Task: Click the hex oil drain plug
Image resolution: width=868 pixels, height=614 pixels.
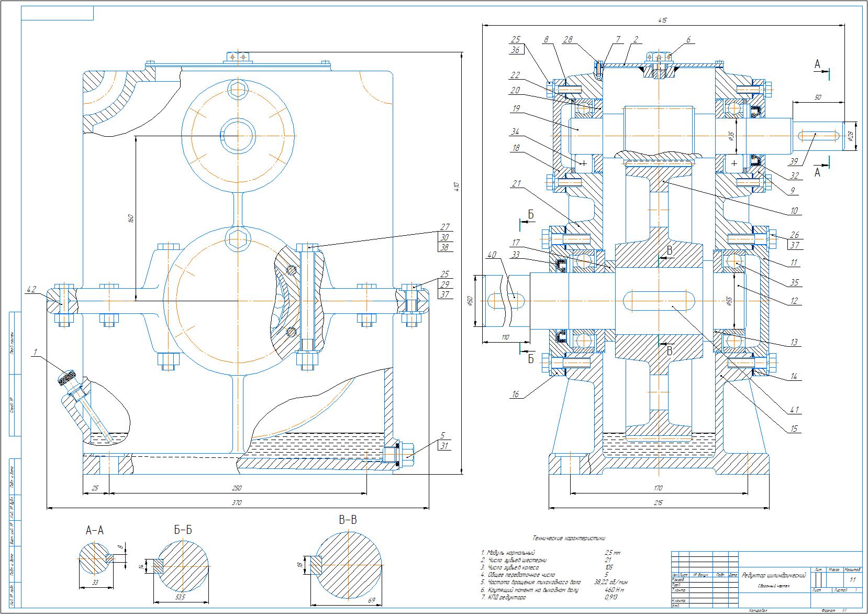Action: 408,453
